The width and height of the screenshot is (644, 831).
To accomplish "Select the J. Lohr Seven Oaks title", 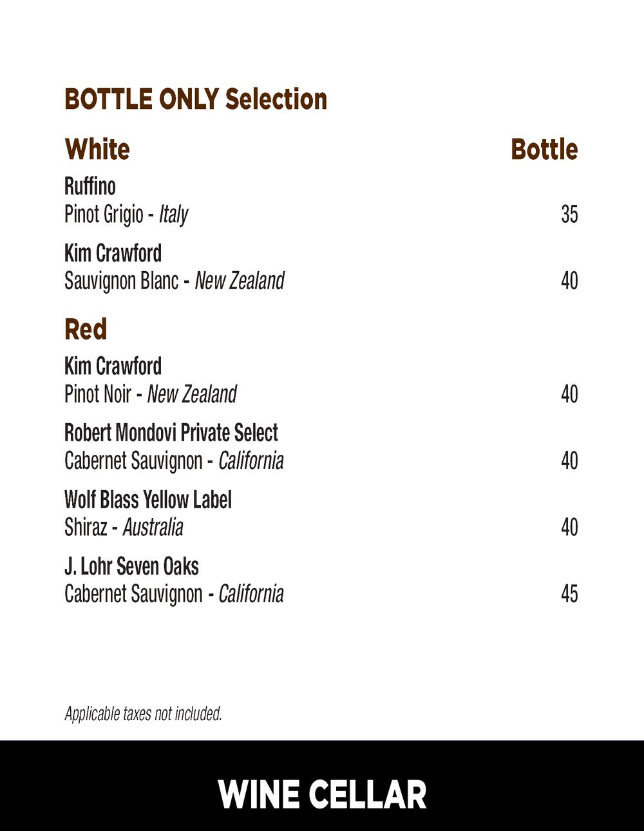I will (131, 567).
